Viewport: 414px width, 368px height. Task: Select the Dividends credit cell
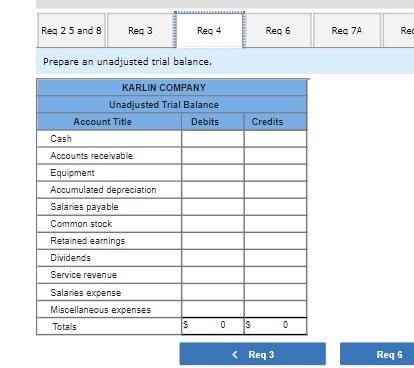coord(275,258)
